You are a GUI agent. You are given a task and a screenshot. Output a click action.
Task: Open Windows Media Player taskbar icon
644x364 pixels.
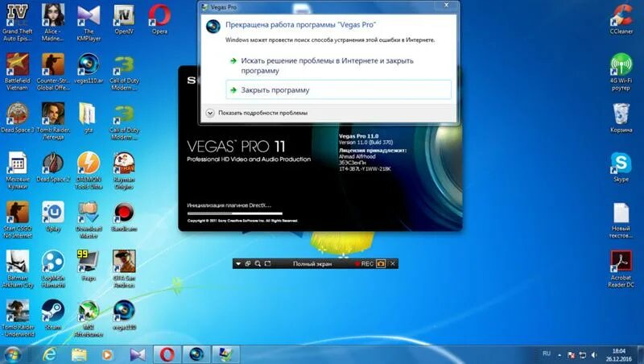click(108, 354)
